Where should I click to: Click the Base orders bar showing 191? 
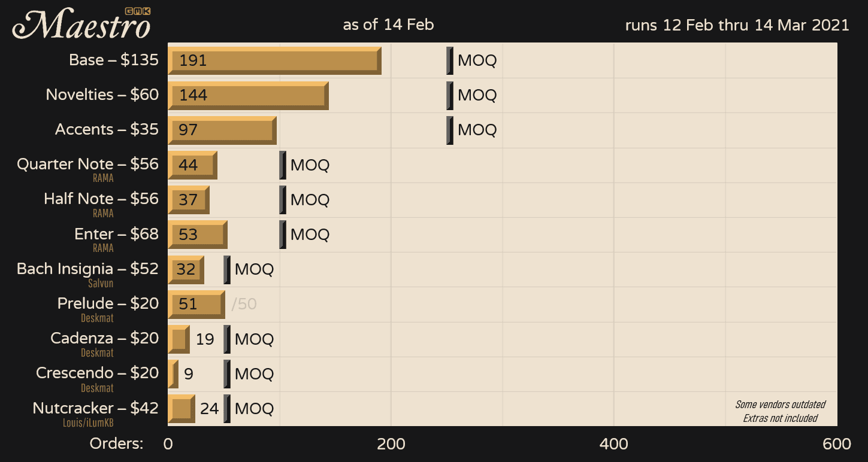click(x=274, y=60)
